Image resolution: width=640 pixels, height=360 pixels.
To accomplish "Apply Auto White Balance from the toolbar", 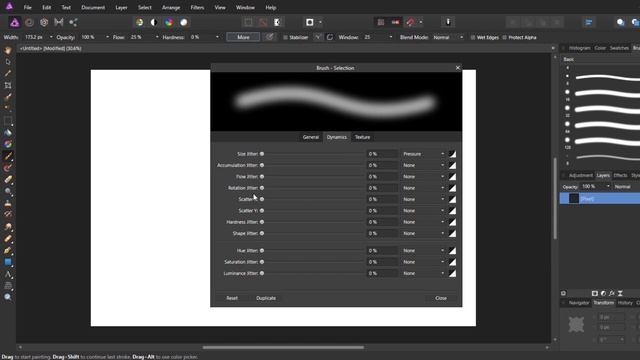I will tap(184, 22).
